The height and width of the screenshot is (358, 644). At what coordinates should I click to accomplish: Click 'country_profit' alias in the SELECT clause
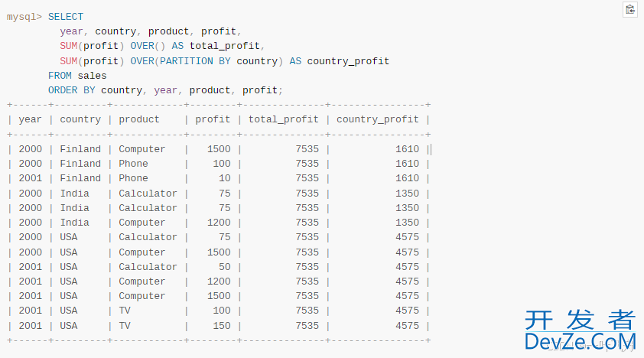coord(348,61)
